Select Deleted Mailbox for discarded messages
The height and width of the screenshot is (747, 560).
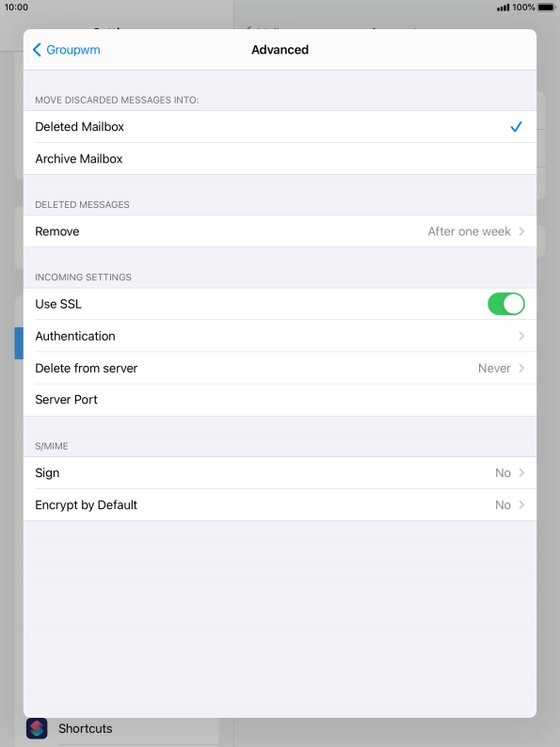(x=280, y=127)
